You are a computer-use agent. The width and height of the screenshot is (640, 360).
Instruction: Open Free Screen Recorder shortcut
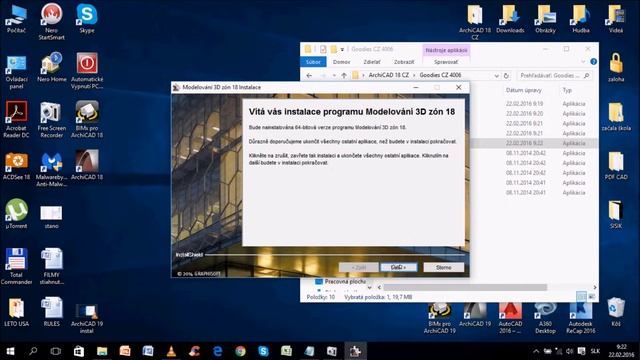(x=51, y=120)
